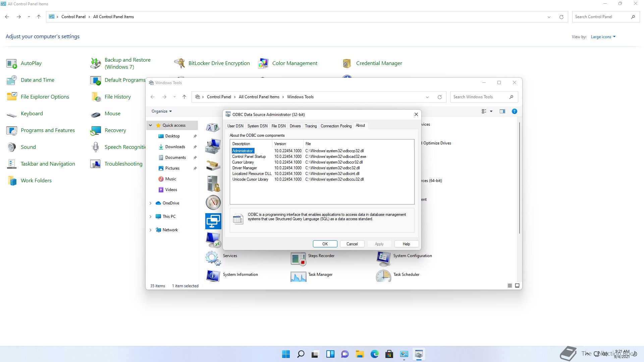Open File Explorer Options icon
644x362 pixels.
pos(12,97)
